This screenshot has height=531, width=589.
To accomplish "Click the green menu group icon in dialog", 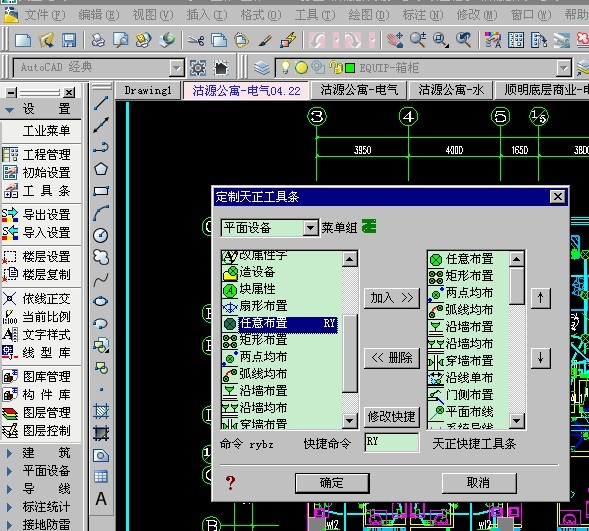I will 369,226.
